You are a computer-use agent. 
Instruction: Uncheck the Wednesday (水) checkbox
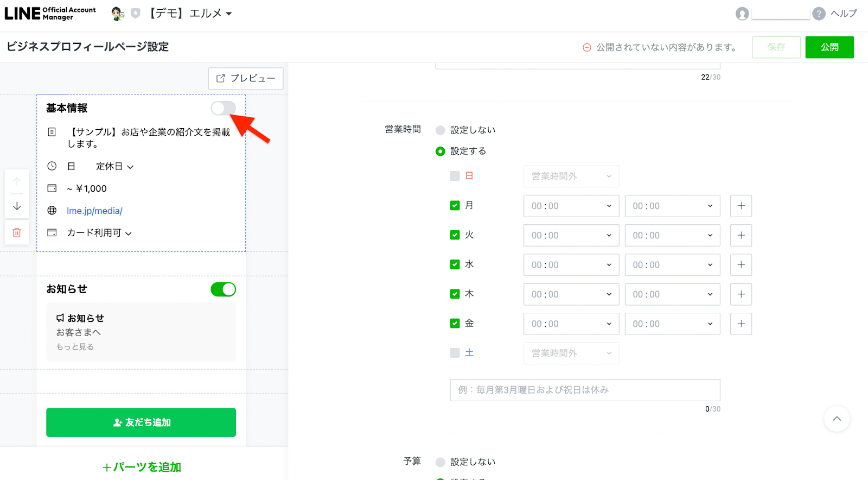(x=455, y=264)
